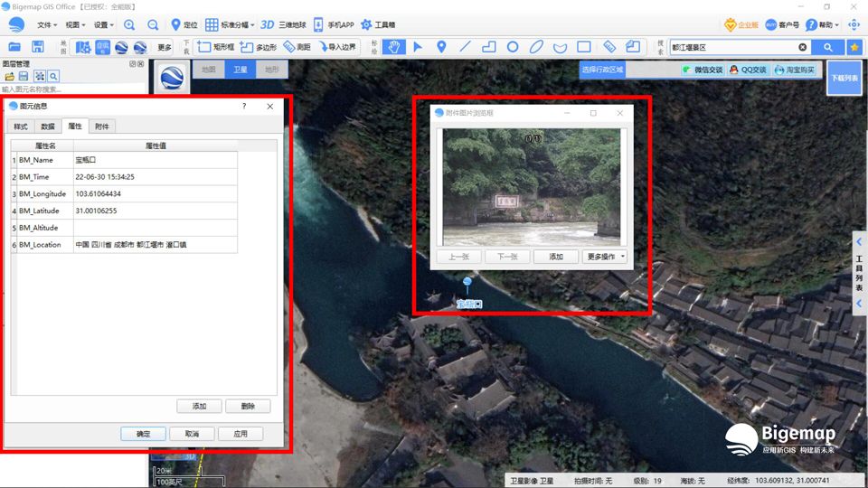Click 添加 in the image viewer window
Screen dimensions: 868x488
tap(556, 257)
